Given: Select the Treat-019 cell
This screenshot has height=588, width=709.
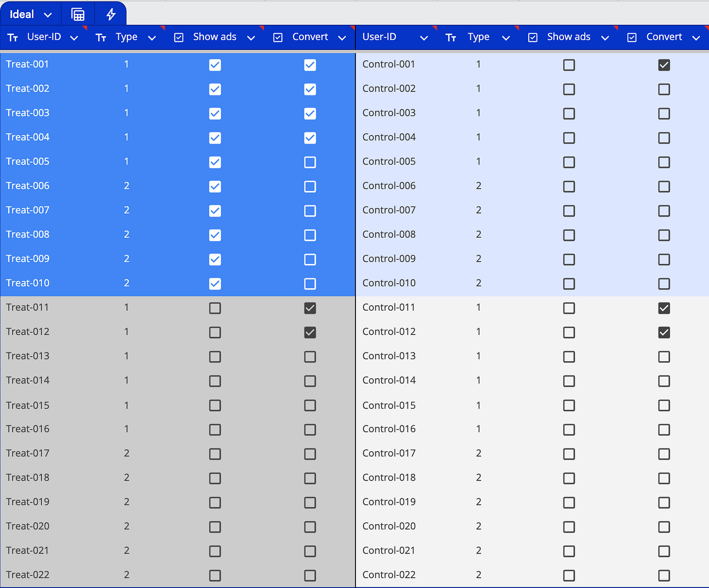Looking at the screenshot, I should tap(28, 502).
